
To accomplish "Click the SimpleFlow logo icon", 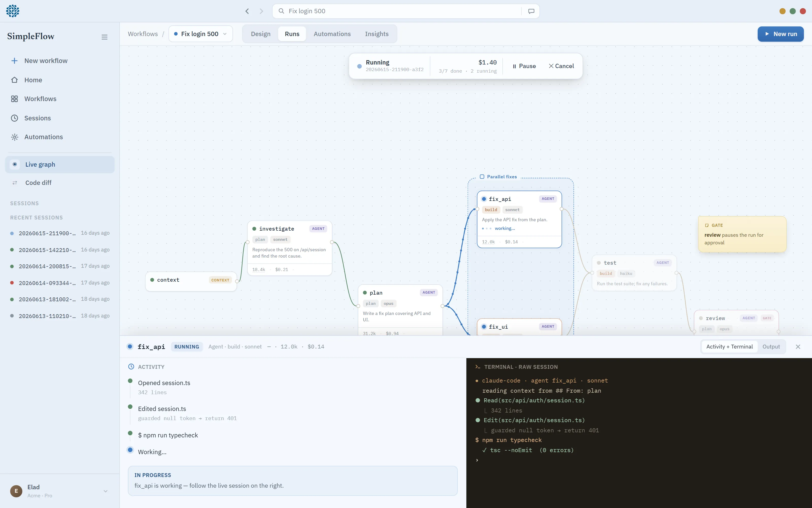I will pos(13,11).
